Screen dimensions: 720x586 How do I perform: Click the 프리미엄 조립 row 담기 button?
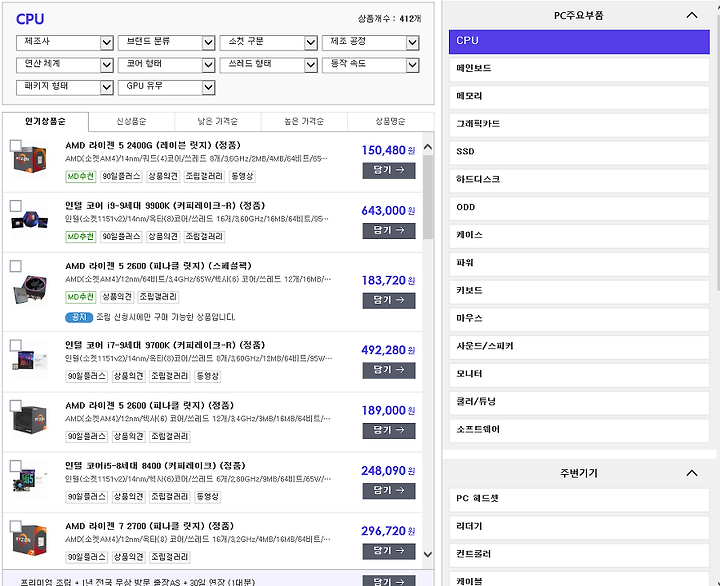pyautogui.click(x=389, y=581)
